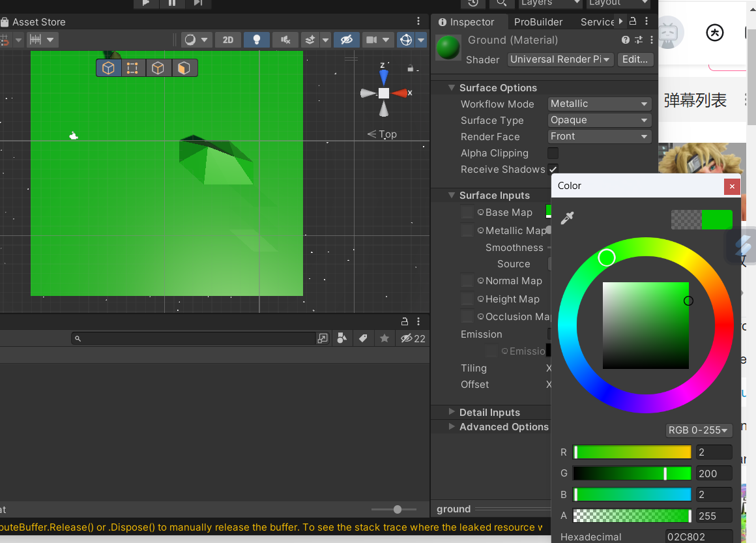Open the RGB 0-255 mode dropdown
Image resolution: width=756 pixels, height=543 pixels.
[698, 430]
